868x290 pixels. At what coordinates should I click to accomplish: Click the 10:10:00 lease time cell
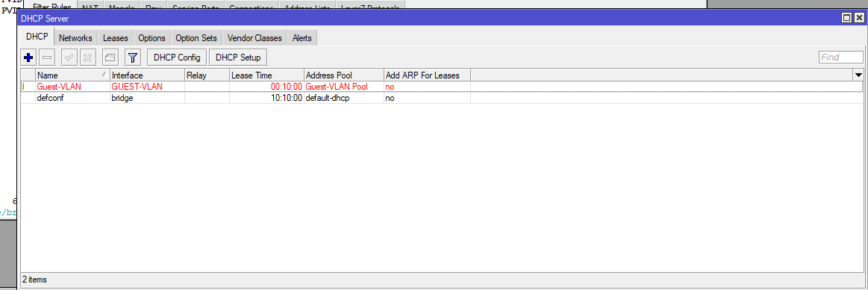267,98
